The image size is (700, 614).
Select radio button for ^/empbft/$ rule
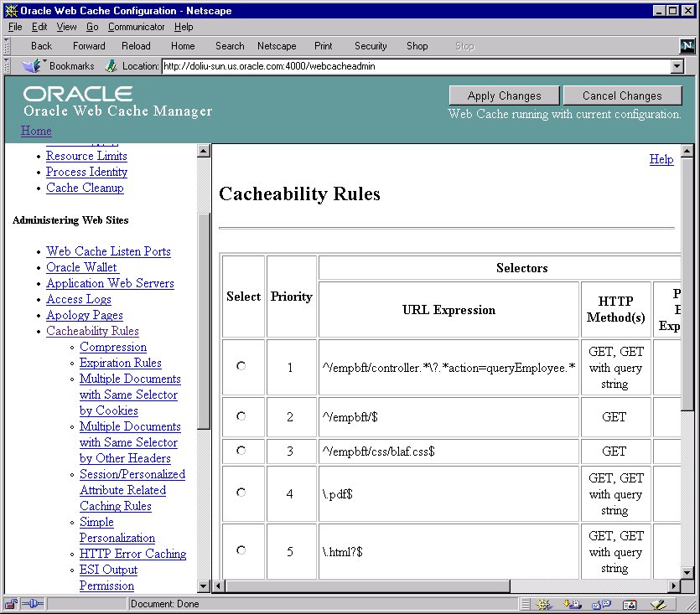(241, 415)
